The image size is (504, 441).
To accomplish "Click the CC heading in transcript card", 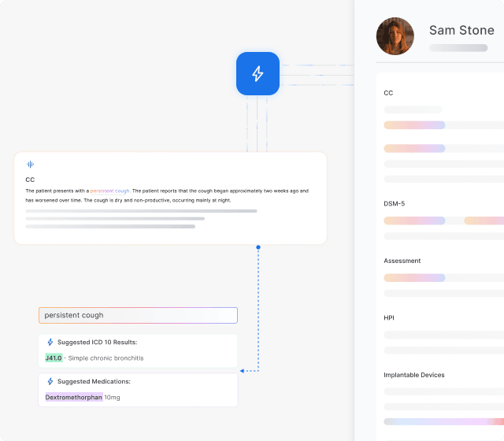I will pyautogui.click(x=30, y=180).
